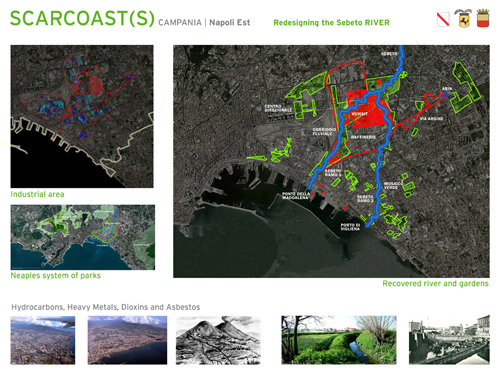Click the Redesigning the Sebeto RIVER heading

331,23
